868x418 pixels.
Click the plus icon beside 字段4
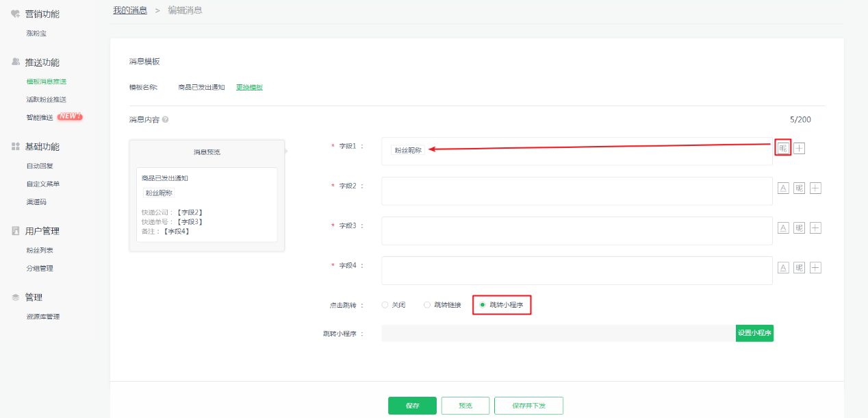[815, 268]
